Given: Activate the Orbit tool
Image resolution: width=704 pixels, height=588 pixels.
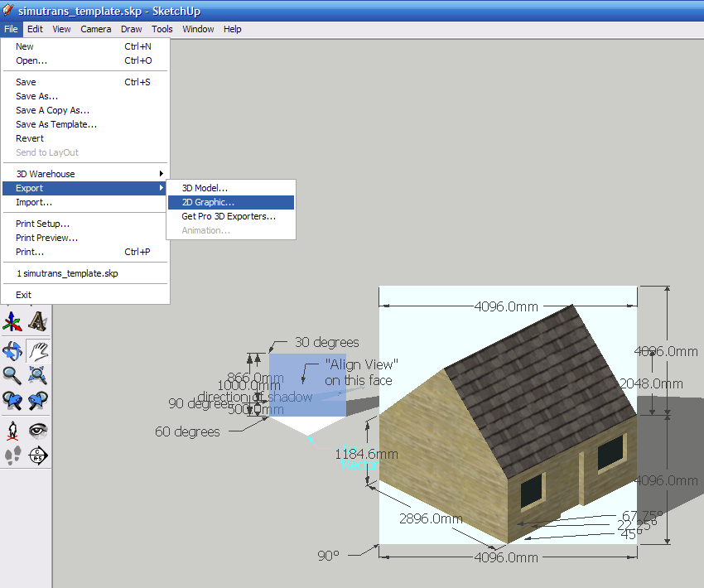Looking at the screenshot, I should coord(12,349).
